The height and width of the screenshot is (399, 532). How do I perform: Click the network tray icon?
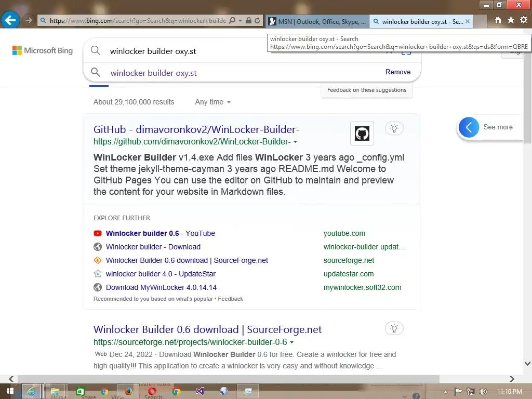tap(471, 392)
